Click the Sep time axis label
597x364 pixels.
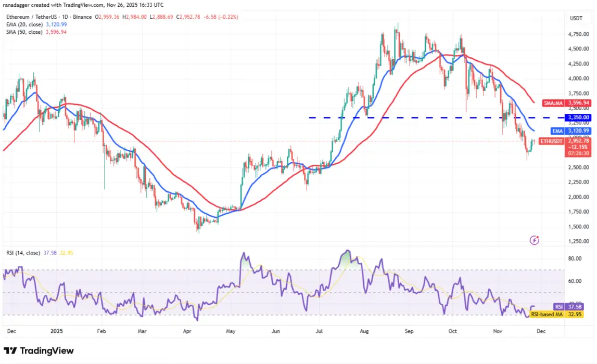click(409, 331)
